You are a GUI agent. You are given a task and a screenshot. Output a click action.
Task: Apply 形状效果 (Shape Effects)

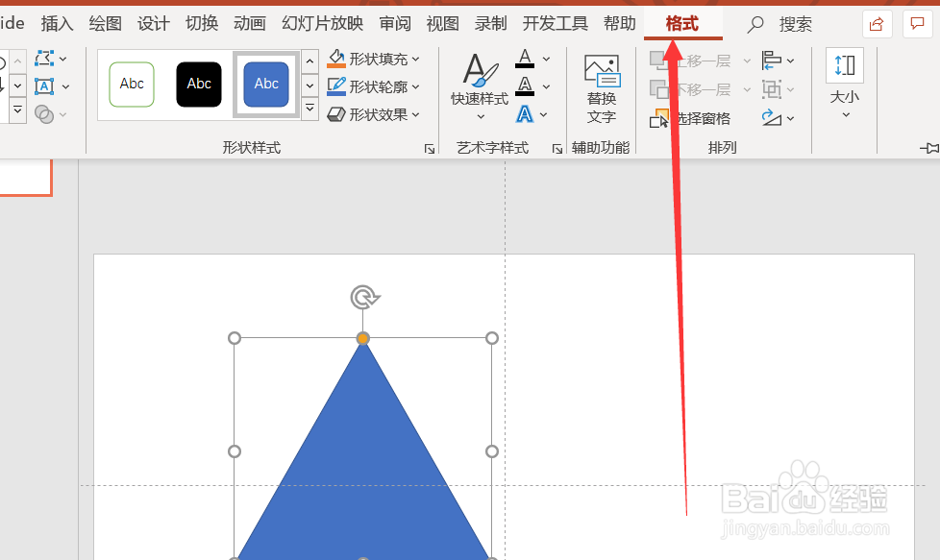click(368, 112)
